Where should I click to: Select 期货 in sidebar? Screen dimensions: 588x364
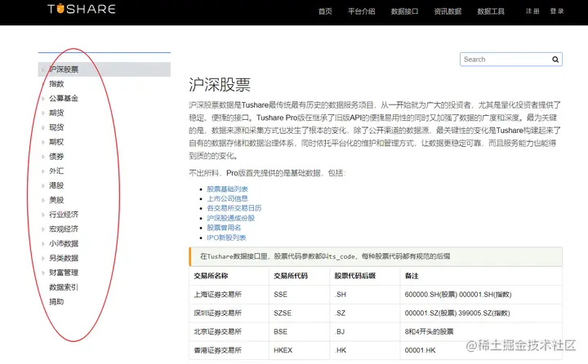click(x=56, y=113)
